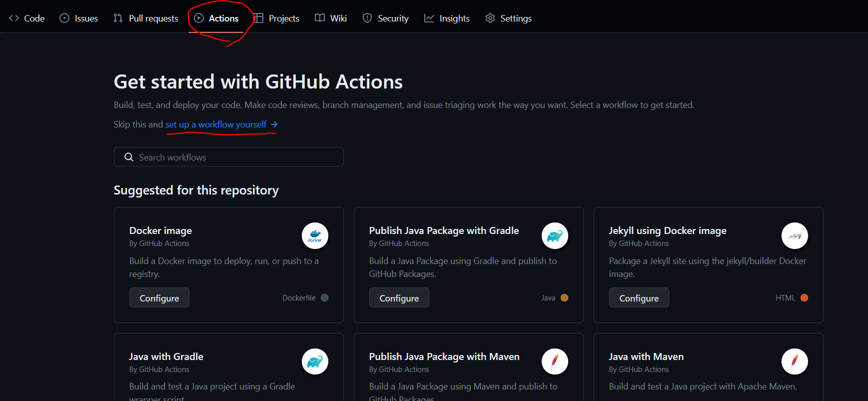Click the description 'Build a Docker image to deploy, run, or push'

[224, 267]
